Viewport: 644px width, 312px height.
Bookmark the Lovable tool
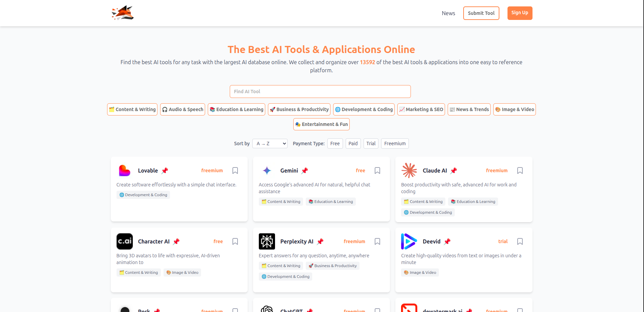click(x=235, y=171)
